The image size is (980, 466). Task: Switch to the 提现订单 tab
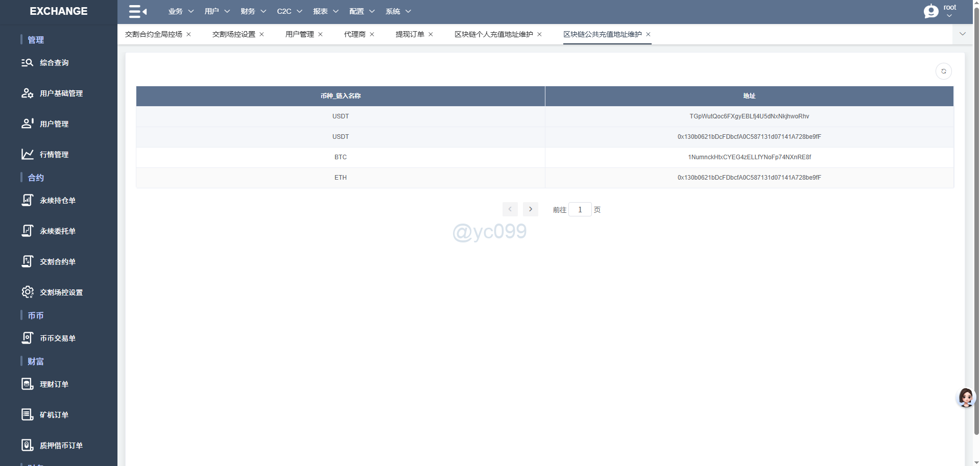pos(410,34)
